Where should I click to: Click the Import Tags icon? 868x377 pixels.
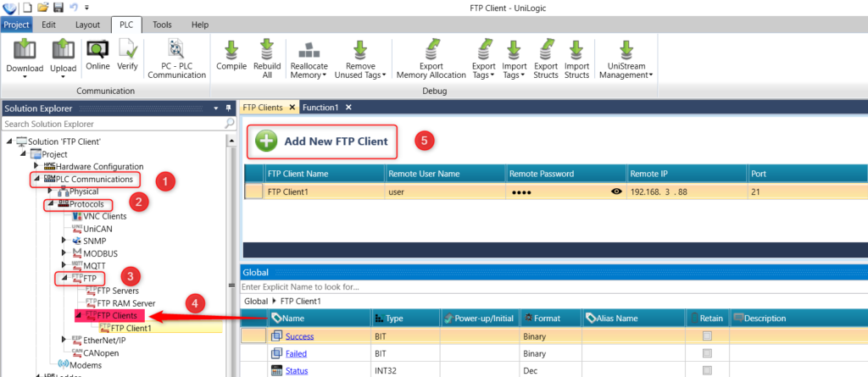pos(515,49)
